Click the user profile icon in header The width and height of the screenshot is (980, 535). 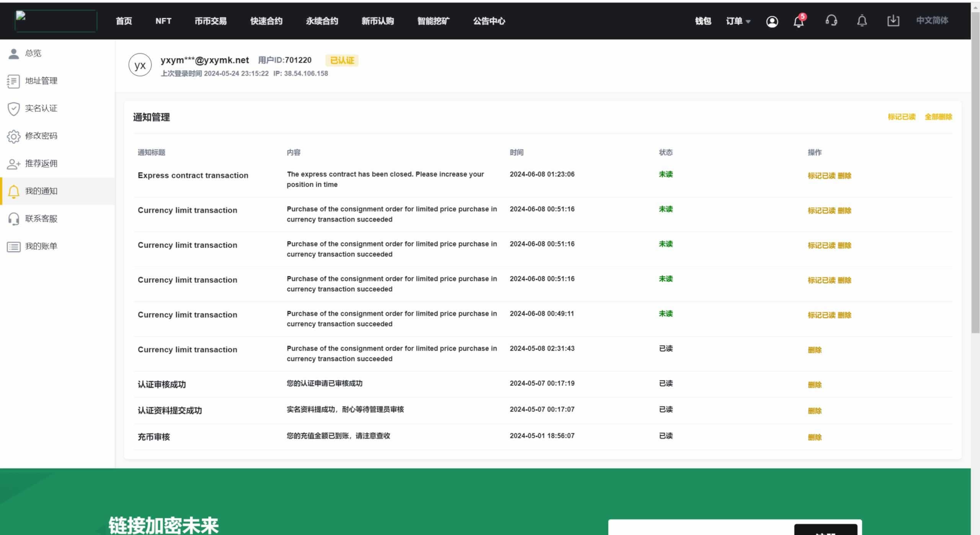coord(772,21)
